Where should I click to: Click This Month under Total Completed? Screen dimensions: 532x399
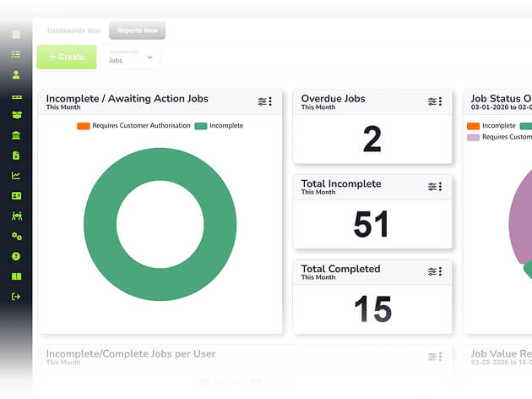click(318, 277)
